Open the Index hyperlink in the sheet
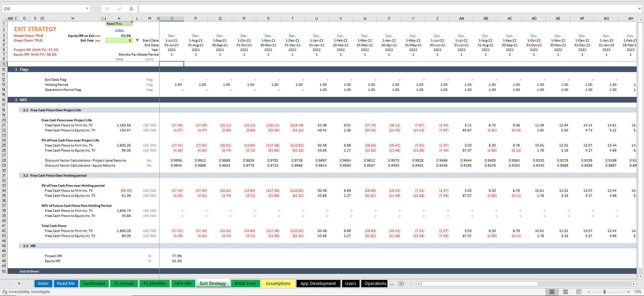The width and height of the screenshot is (644, 296). coord(119,30)
